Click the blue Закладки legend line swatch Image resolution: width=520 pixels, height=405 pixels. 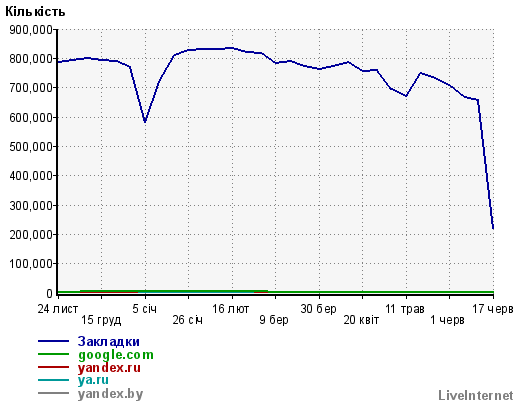click(53, 341)
